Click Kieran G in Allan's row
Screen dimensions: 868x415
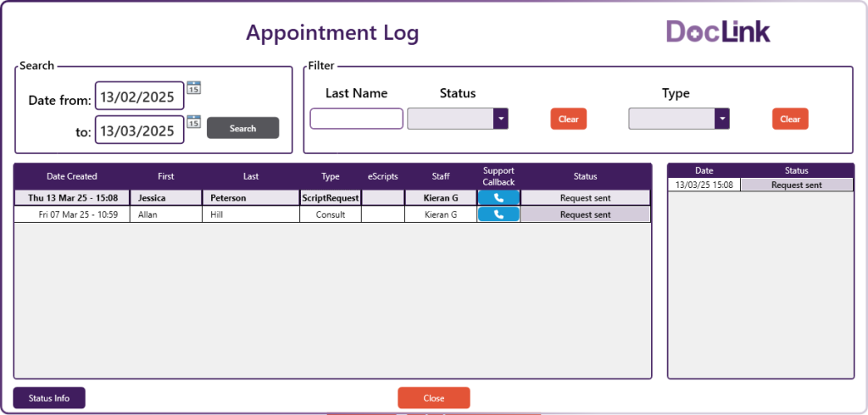coord(441,214)
